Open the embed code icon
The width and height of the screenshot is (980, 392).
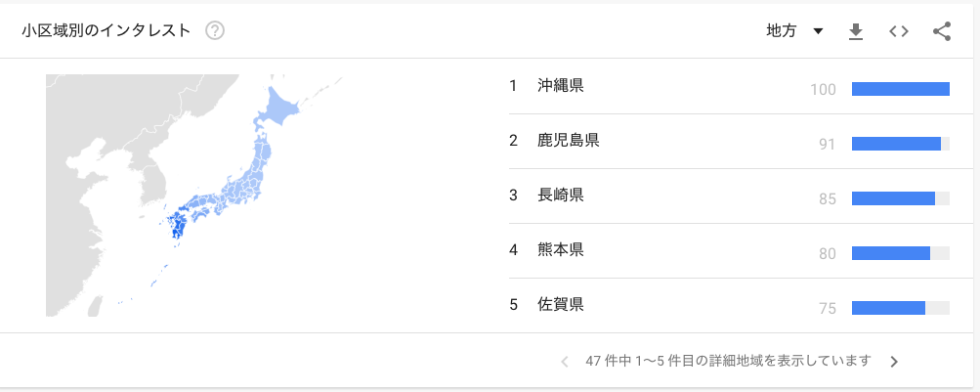pyautogui.click(x=899, y=31)
